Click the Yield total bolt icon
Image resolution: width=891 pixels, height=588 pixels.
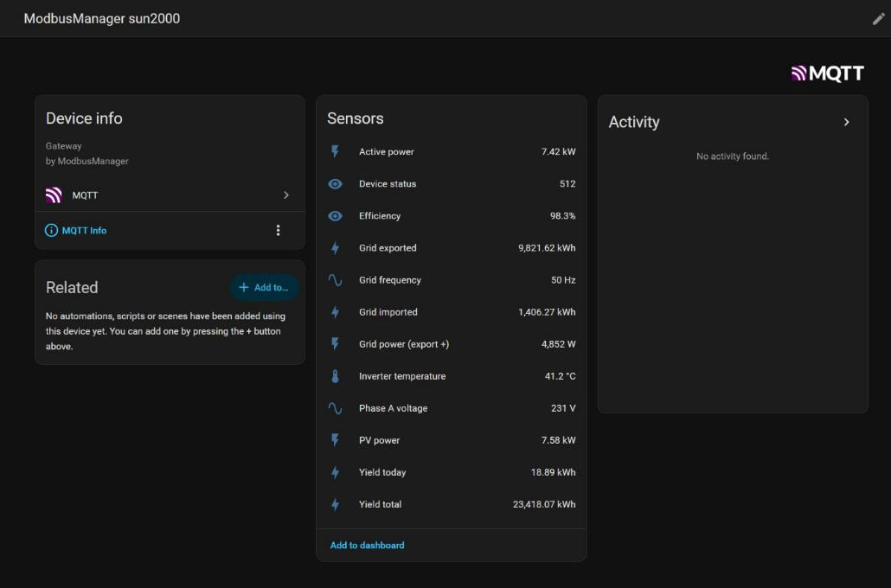(x=336, y=504)
